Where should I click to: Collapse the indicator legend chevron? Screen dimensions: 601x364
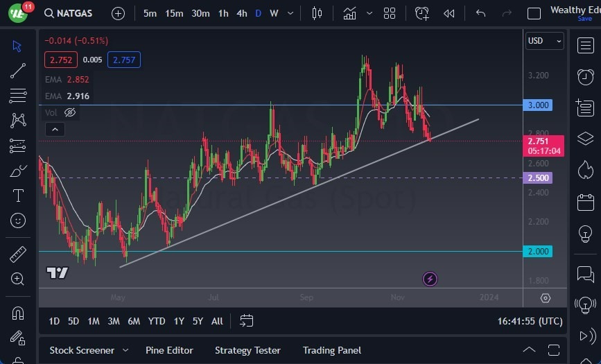point(54,129)
